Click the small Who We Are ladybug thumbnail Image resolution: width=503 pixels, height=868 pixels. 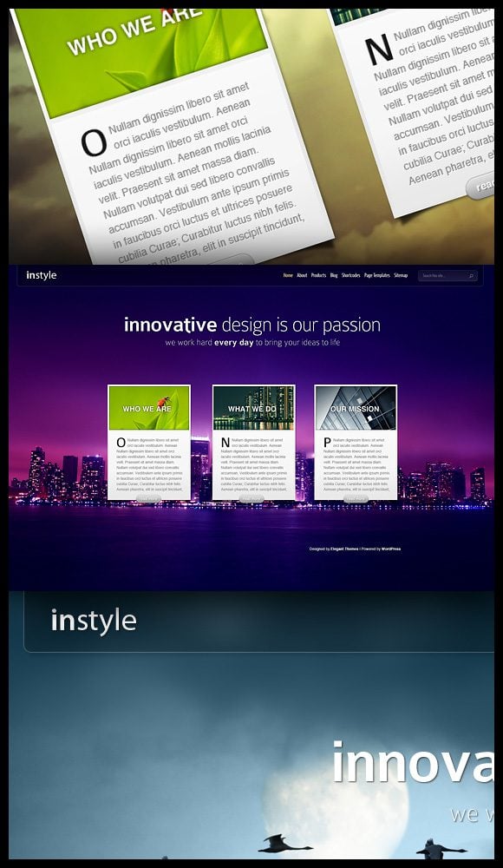[149, 408]
